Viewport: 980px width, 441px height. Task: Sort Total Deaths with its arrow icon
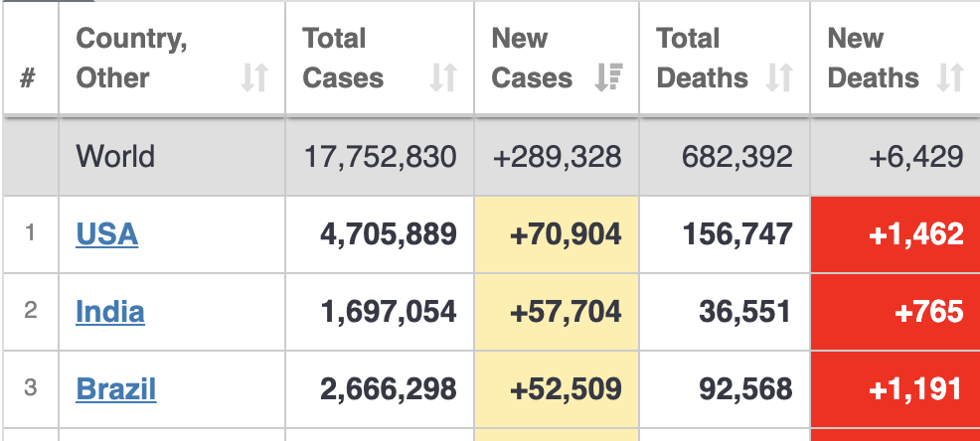(779, 77)
